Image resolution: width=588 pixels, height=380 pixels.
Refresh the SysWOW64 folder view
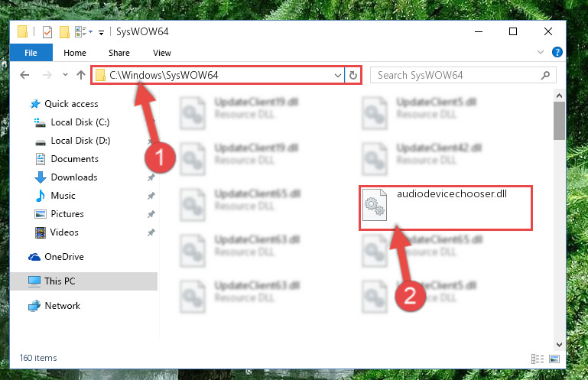[352, 76]
